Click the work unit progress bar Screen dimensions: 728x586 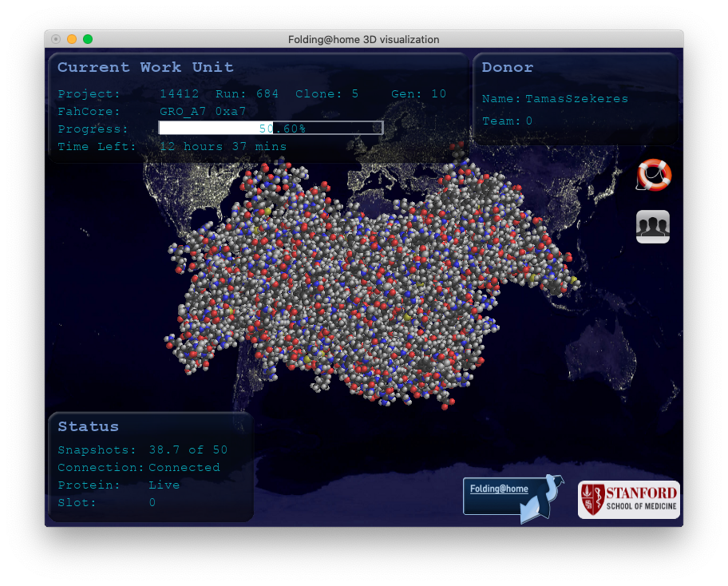[271, 128]
